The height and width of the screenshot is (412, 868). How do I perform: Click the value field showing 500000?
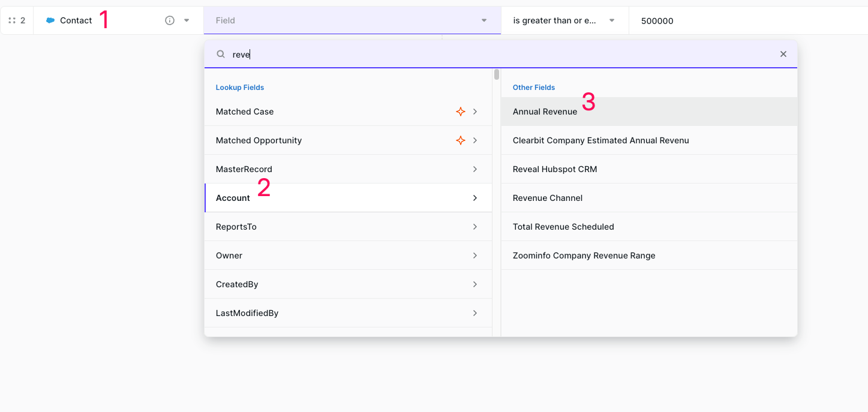tap(720, 21)
